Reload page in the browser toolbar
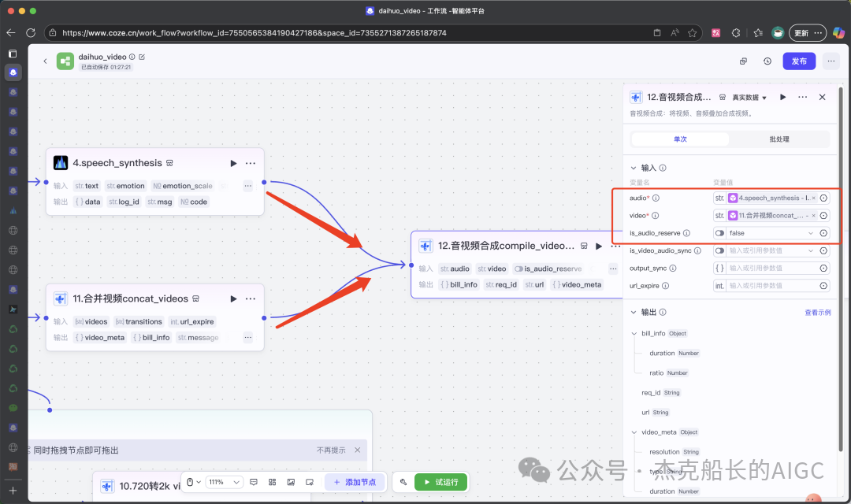 pyautogui.click(x=31, y=32)
